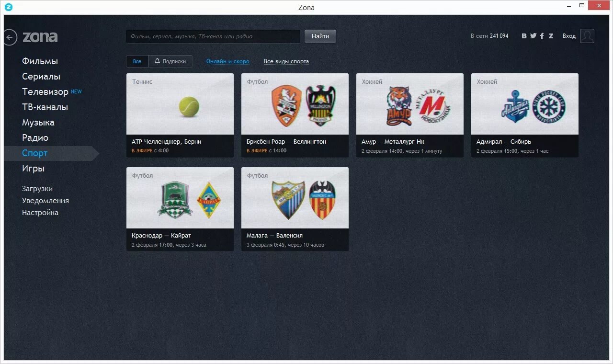Click the Brisbane Roar team logo

click(286, 106)
